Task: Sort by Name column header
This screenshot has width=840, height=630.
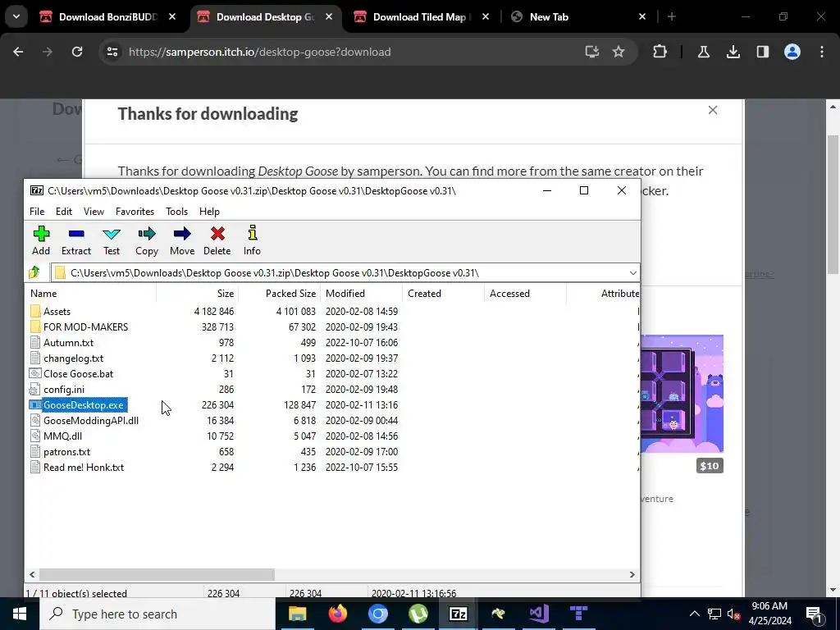Action: (x=91, y=294)
